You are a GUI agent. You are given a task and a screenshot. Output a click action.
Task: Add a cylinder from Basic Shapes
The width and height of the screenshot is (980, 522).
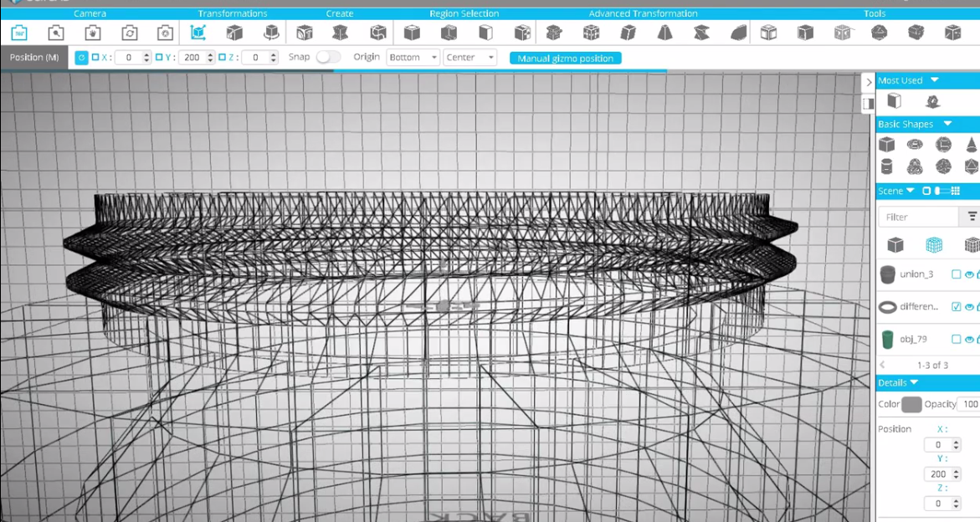886,166
